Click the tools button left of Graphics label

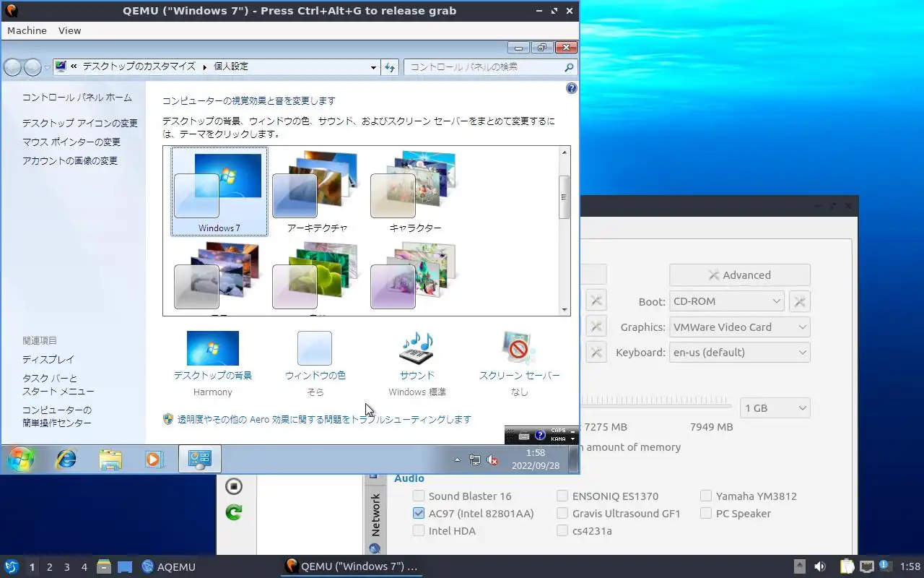pos(596,327)
